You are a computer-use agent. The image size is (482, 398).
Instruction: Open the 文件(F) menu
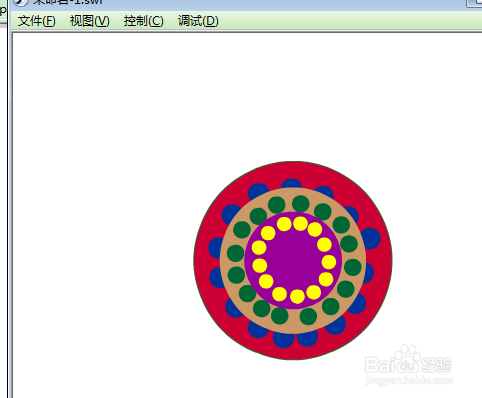pos(37,21)
